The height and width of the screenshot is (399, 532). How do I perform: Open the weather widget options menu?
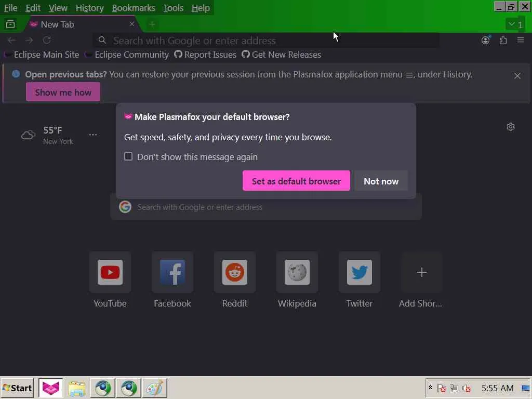(x=93, y=135)
